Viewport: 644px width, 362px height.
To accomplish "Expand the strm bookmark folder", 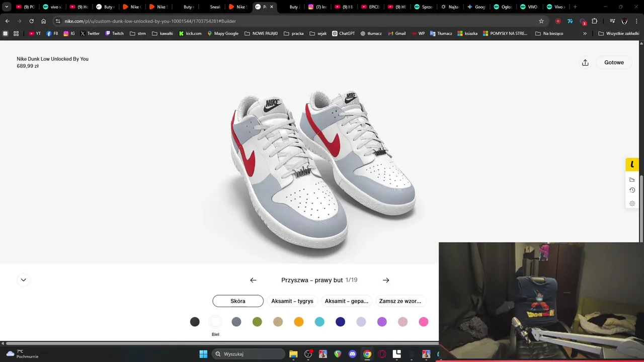I will pyautogui.click(x=137, y=34).
